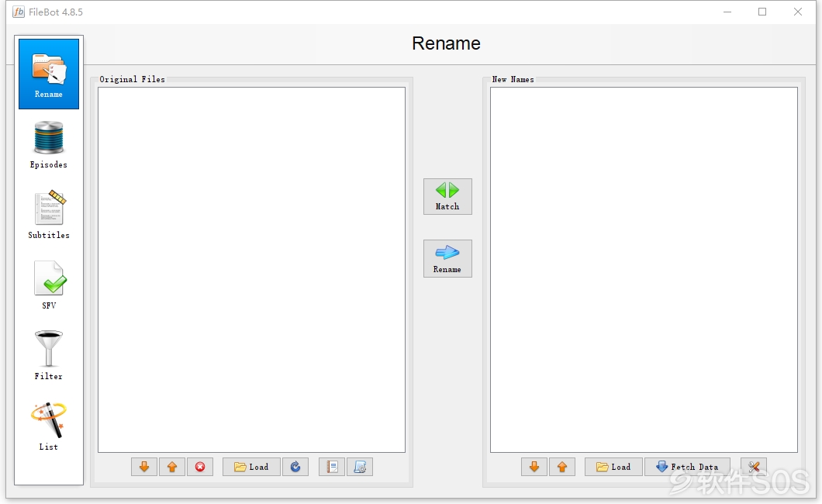Move original file down with orange arrow

[x=144, y=467]
